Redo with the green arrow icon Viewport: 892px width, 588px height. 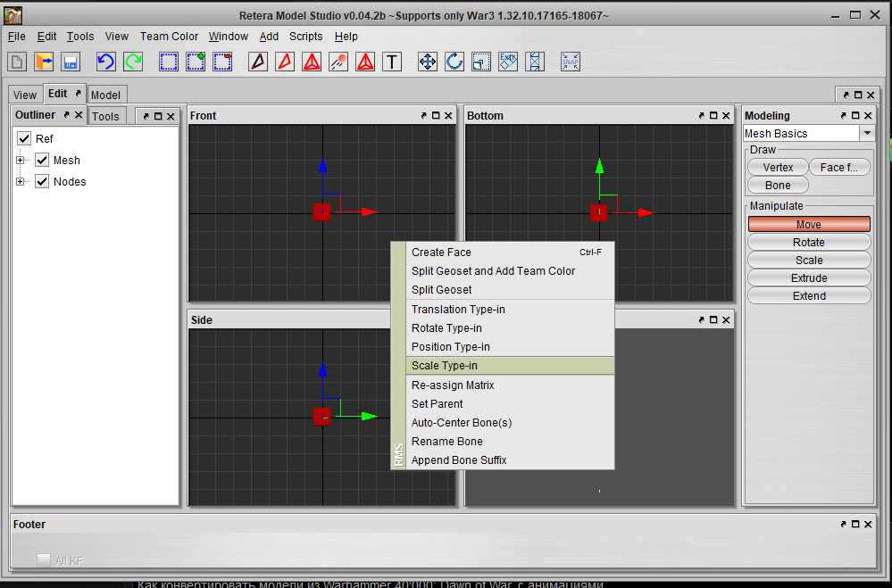tap(133, 62)
